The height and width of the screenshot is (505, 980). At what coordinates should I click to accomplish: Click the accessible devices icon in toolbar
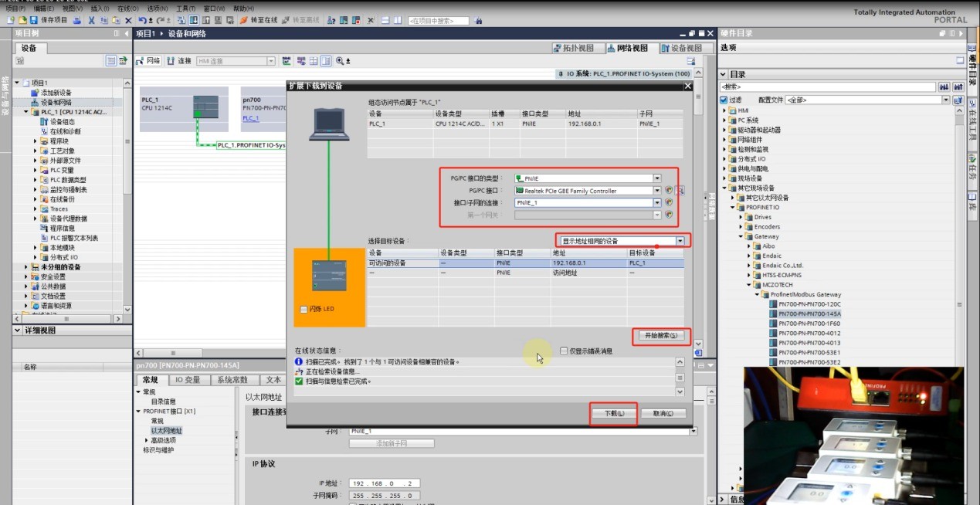click(331, 19)
